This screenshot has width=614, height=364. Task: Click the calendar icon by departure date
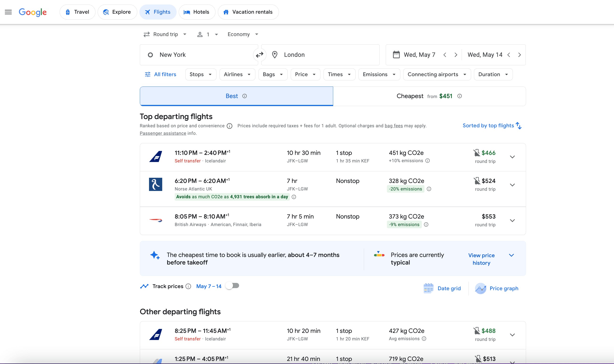[396, 54]
